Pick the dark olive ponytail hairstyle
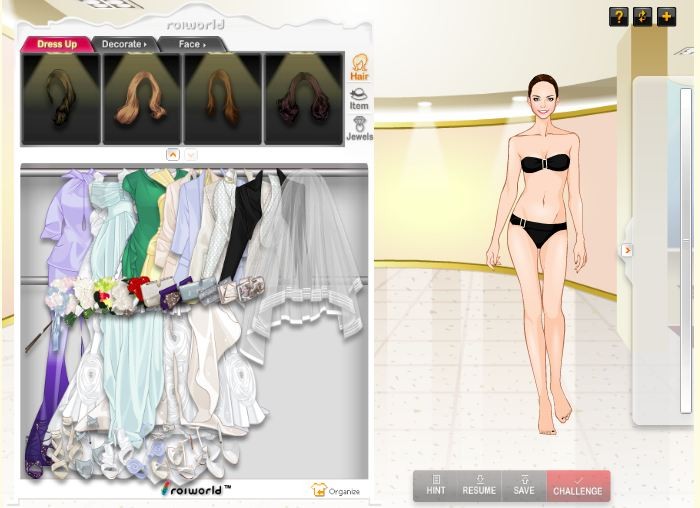The height and width of the screenshot is (508, 700). click(61, 99)
